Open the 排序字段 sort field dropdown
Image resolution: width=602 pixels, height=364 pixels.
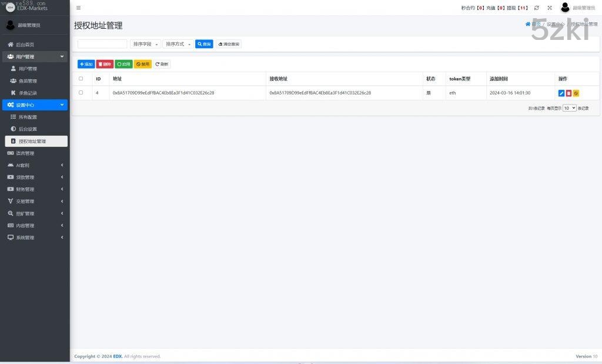145,44
